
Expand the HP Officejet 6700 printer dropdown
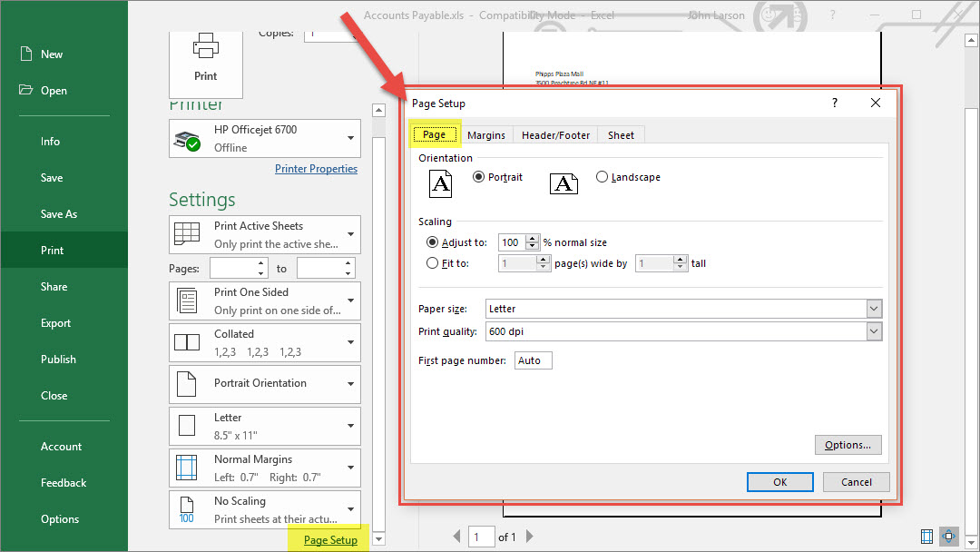tap(351, 138)
